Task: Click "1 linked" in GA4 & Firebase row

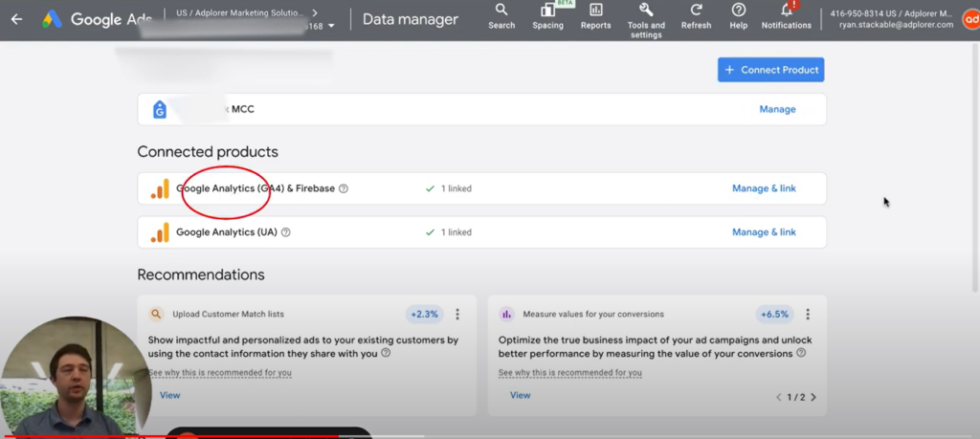Action: 457,188
